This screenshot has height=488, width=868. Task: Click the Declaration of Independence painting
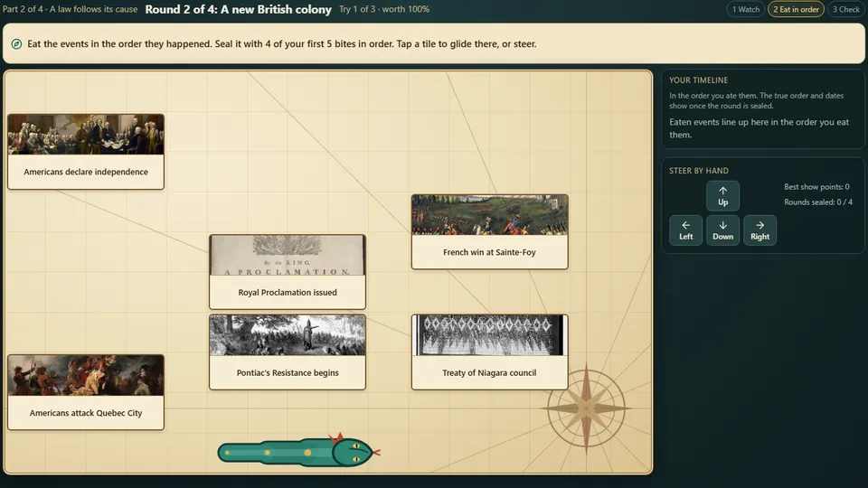(x=86, y=135)
